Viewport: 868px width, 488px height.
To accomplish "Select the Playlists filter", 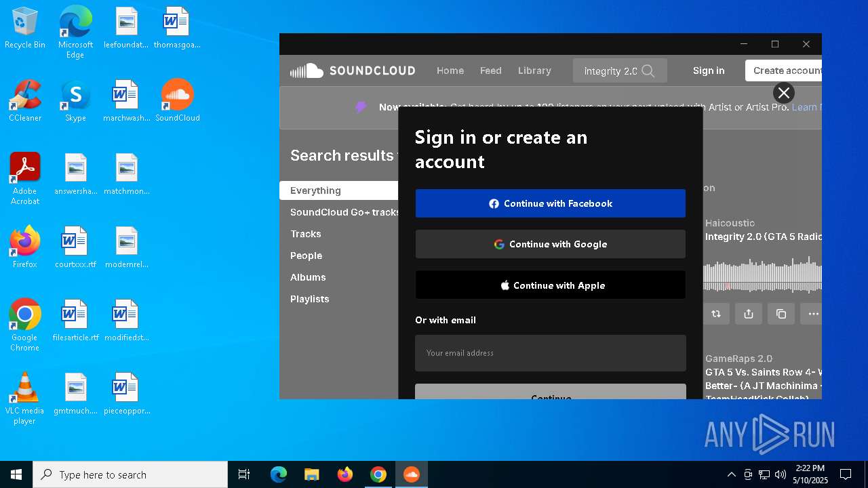I will [310, 299].
